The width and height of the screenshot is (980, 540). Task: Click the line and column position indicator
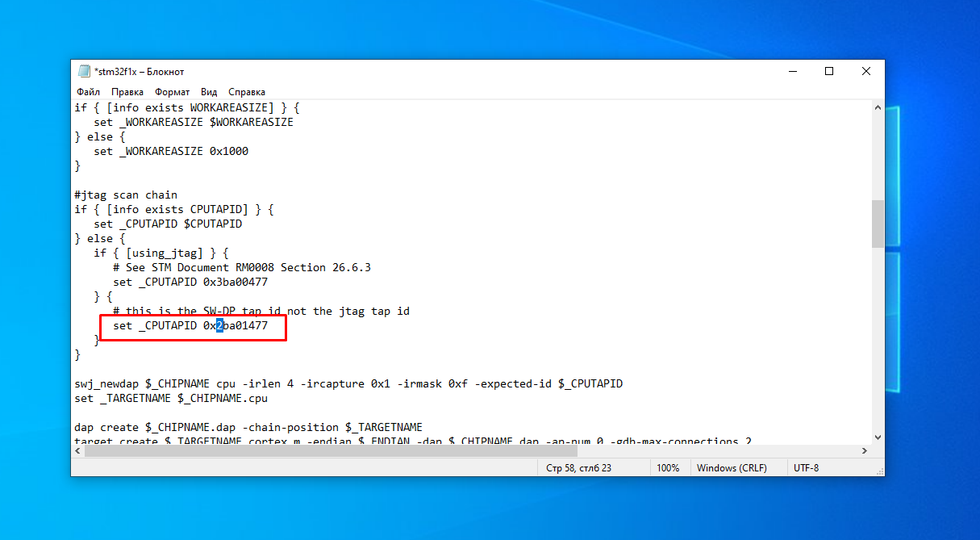pos(579,468)
